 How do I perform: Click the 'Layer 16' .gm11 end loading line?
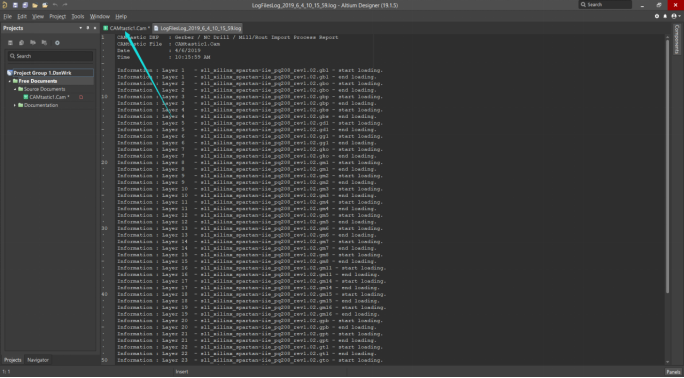(248, 275)
